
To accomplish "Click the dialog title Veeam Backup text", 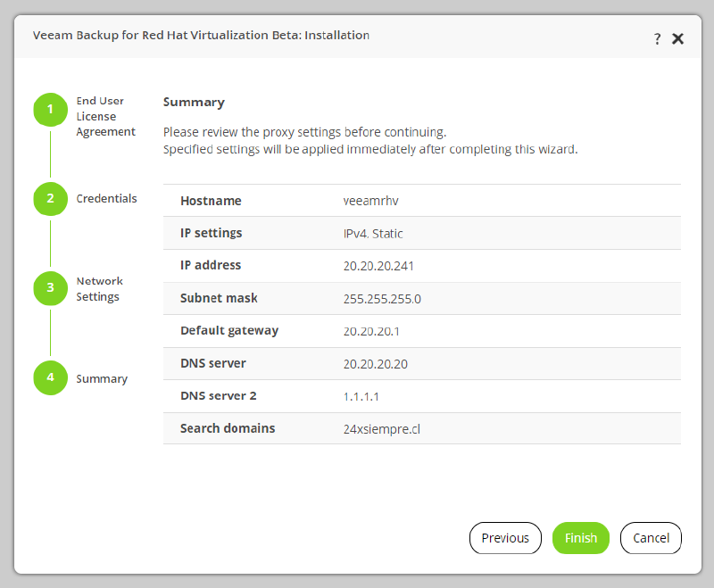I will click(201, 36).
